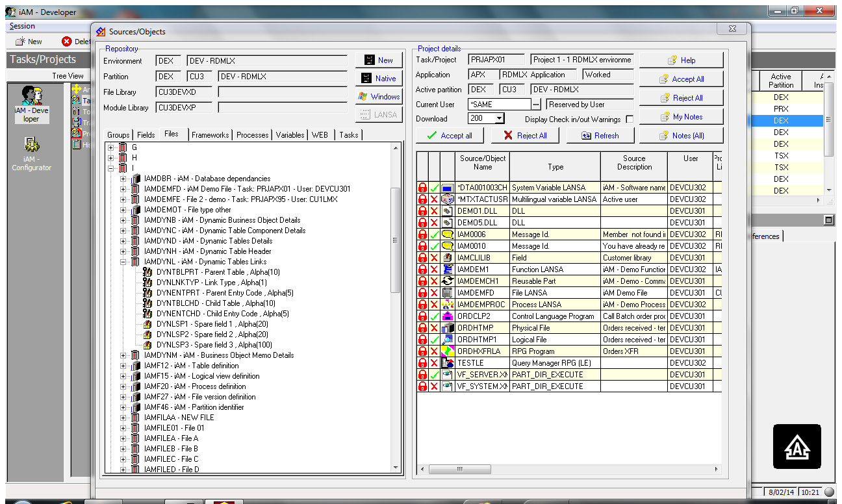Expand the IAMDEMFD iAM Demo File node
The width and height of the screenshot is (842, 504).
[x=123, y=189]
